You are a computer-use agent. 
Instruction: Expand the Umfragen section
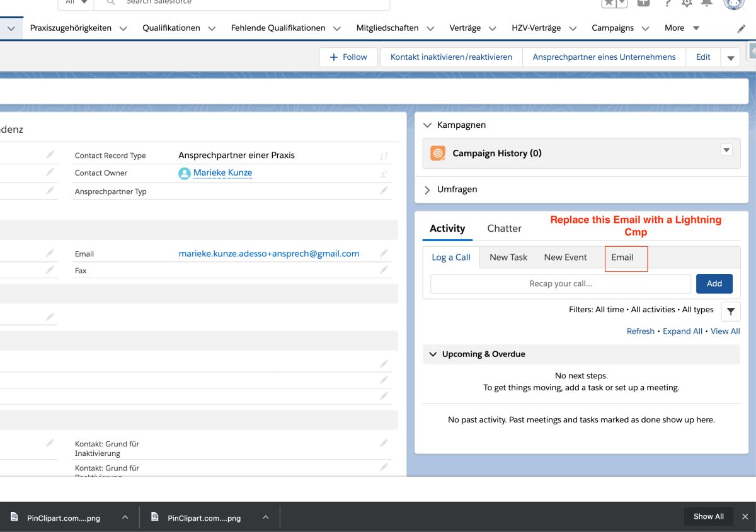(428, 190)
